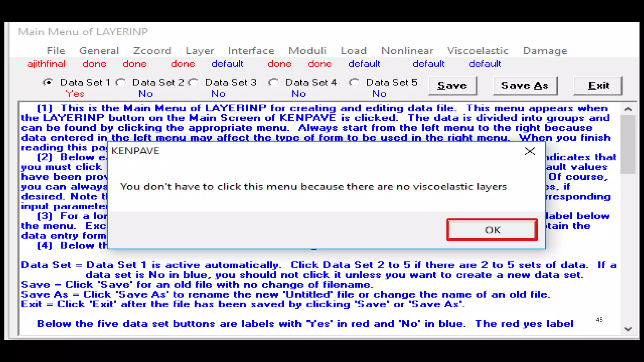
Task: Click OK in the KENPAVE dialog
Action: pos(492,230)
